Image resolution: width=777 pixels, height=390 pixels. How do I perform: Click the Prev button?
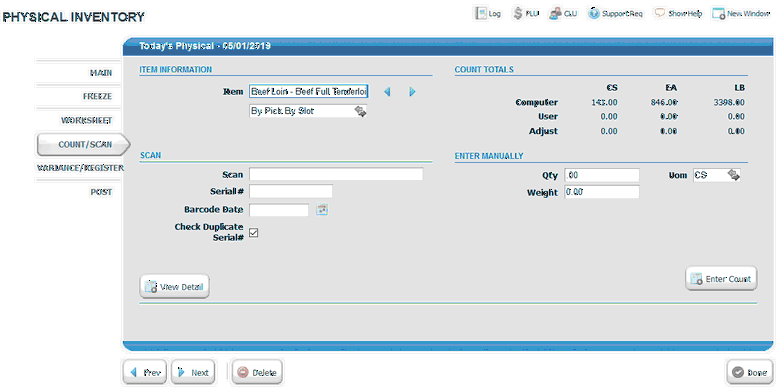(146, 372)
